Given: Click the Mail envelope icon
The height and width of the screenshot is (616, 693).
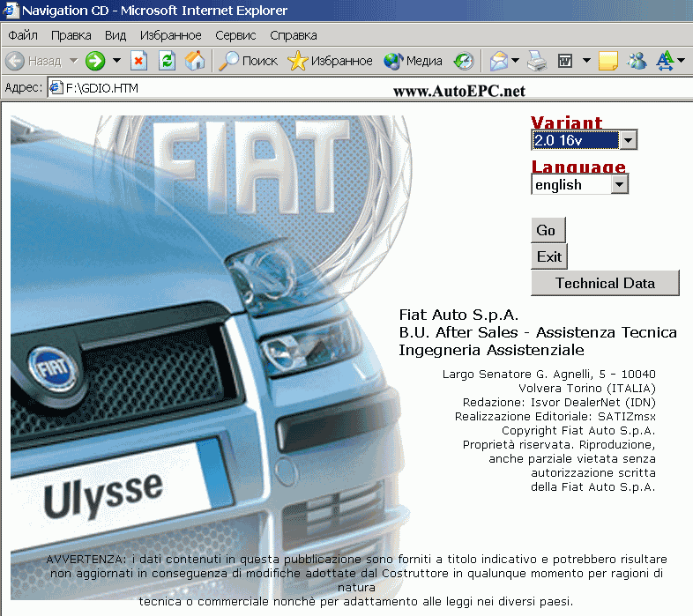Looking at the screenshot, I should 498,61.
